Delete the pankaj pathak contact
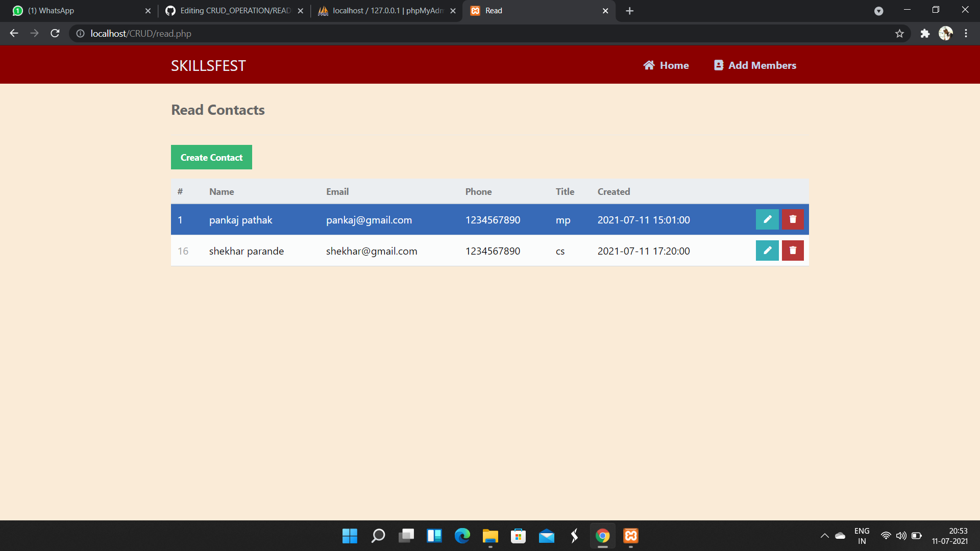The image size is (980, 551). coord(793,219)
